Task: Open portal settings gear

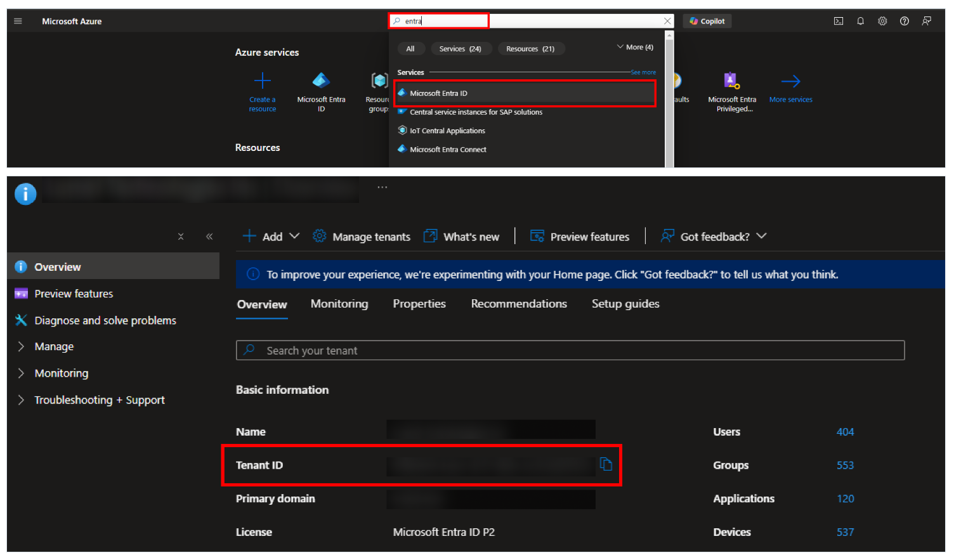Action: [x=882, y=21]
